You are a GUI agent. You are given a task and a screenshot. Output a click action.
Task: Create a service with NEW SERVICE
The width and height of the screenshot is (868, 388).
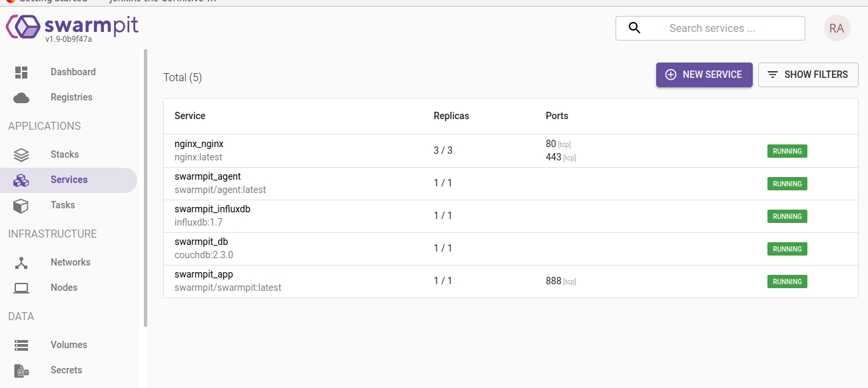[x=704, y=75]
